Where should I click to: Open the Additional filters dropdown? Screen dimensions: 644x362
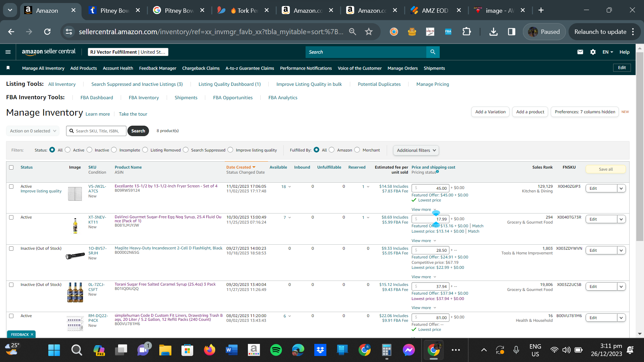tap(416, 150)
